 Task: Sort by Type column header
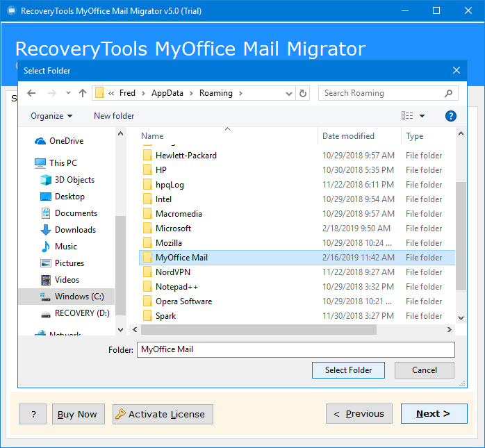[415, 136]
